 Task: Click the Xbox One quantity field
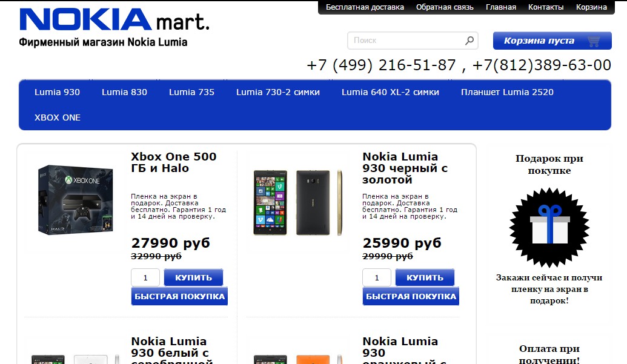pos(145,277)
